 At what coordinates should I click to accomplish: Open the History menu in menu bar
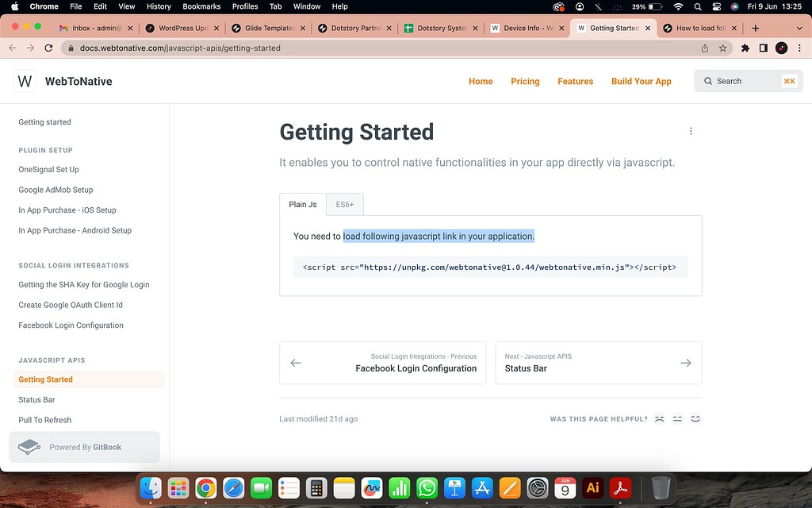point(158,6)
